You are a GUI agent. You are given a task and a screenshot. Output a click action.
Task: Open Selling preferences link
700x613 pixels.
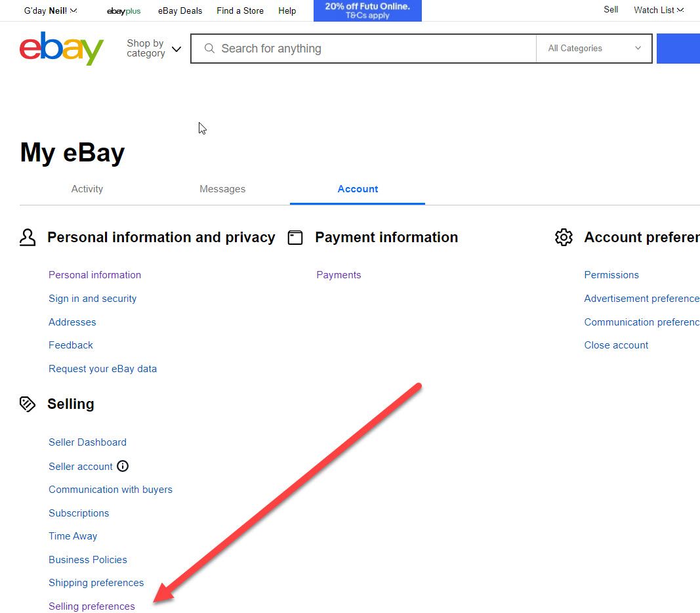(x=91, y=606)
